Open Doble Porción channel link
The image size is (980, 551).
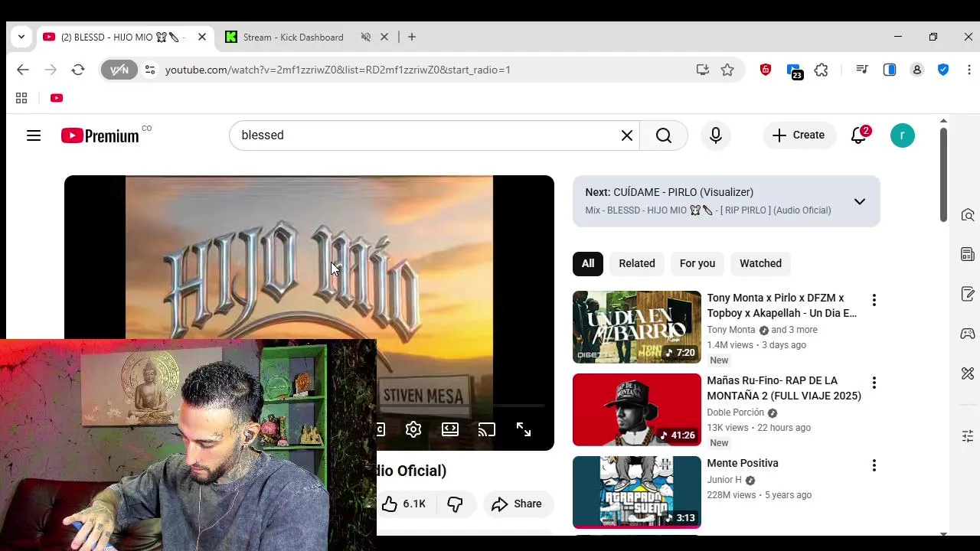pos(736,412)
